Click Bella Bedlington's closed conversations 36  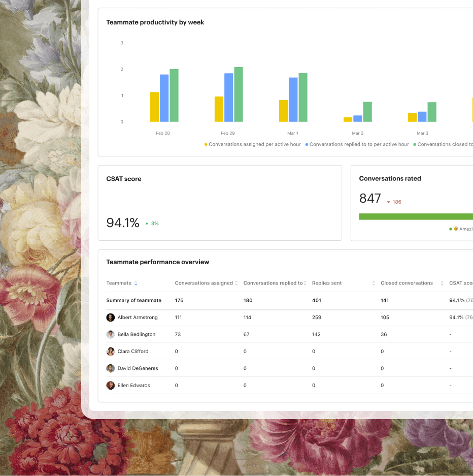384,335
